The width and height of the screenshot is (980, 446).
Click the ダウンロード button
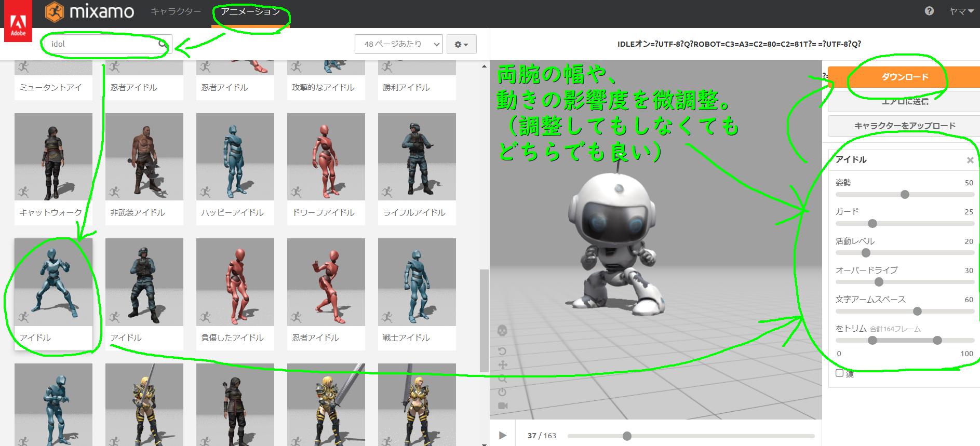point(904,77)
